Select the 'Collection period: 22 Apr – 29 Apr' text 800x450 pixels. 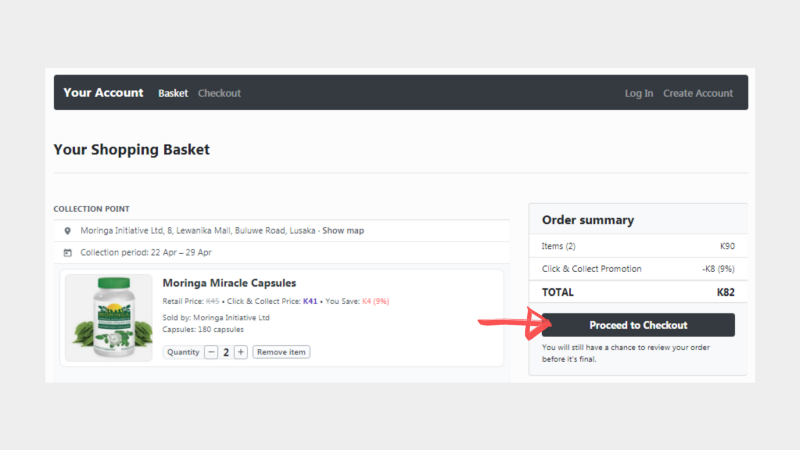pos(146,253)
